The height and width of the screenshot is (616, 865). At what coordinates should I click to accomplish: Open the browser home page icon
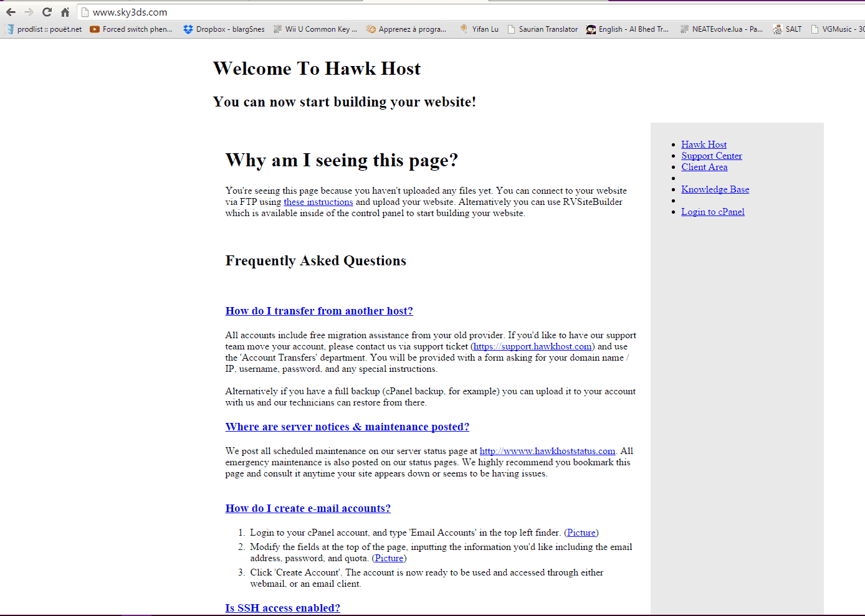tap(65, 12)
